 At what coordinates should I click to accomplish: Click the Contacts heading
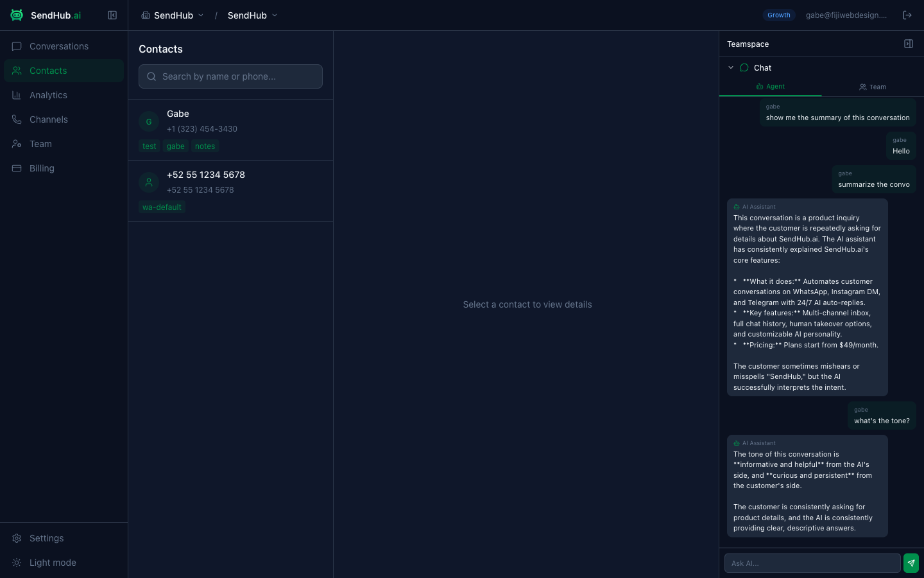coord(160,49)
